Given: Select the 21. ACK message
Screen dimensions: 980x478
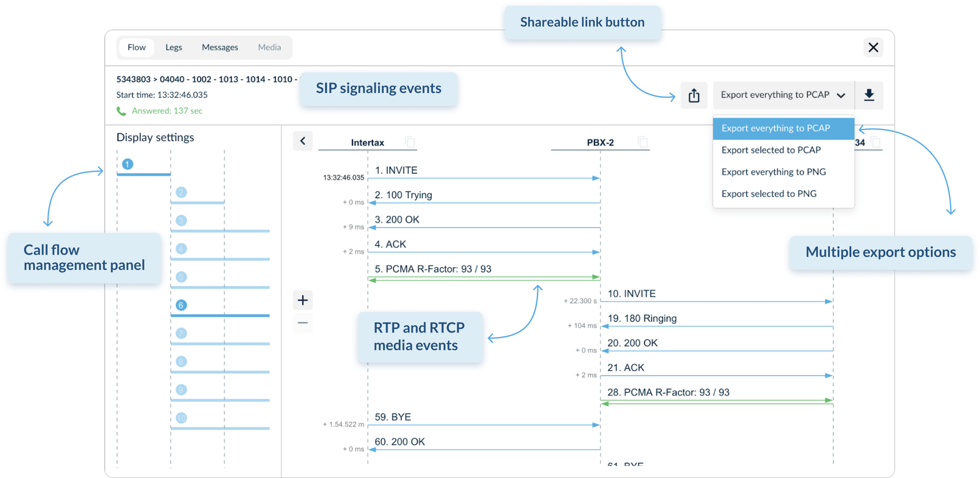Looking at the screenshot, I should coord(626,368).
